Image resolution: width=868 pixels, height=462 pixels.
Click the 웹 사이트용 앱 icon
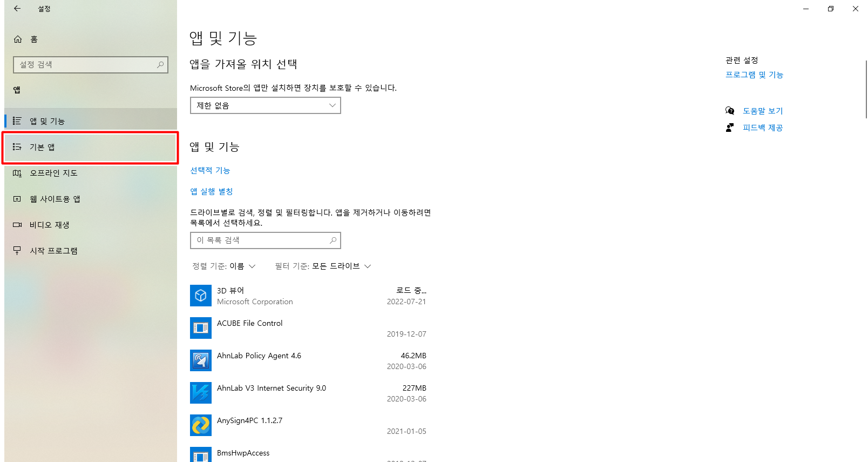tap(17, 199)
